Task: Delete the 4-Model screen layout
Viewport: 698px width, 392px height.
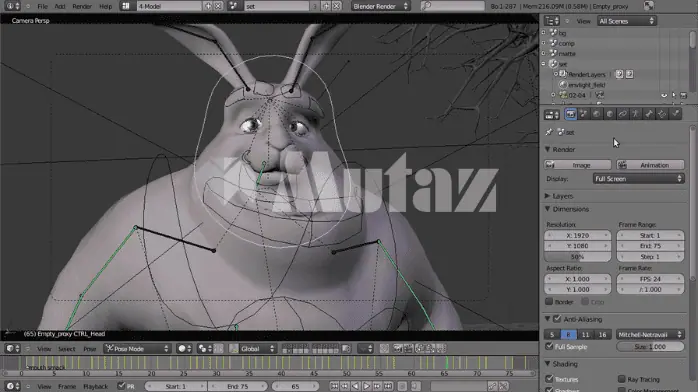Action: 218,6
